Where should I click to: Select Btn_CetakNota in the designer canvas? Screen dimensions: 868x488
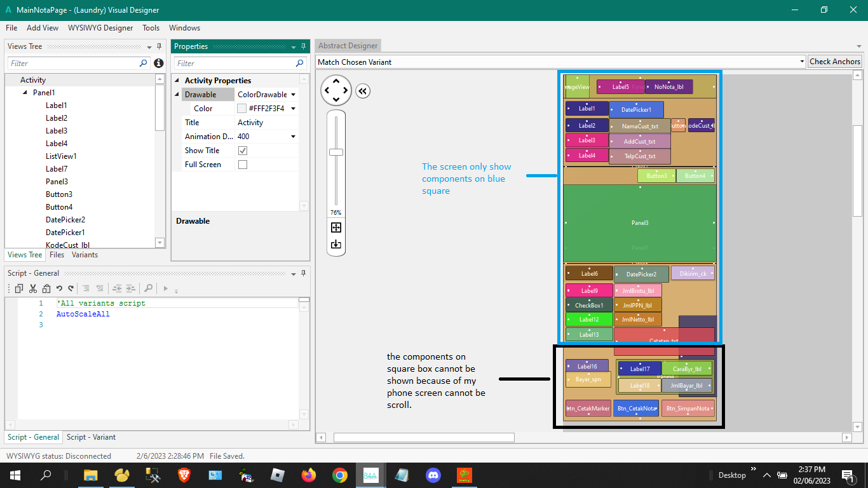coord(636,409)
